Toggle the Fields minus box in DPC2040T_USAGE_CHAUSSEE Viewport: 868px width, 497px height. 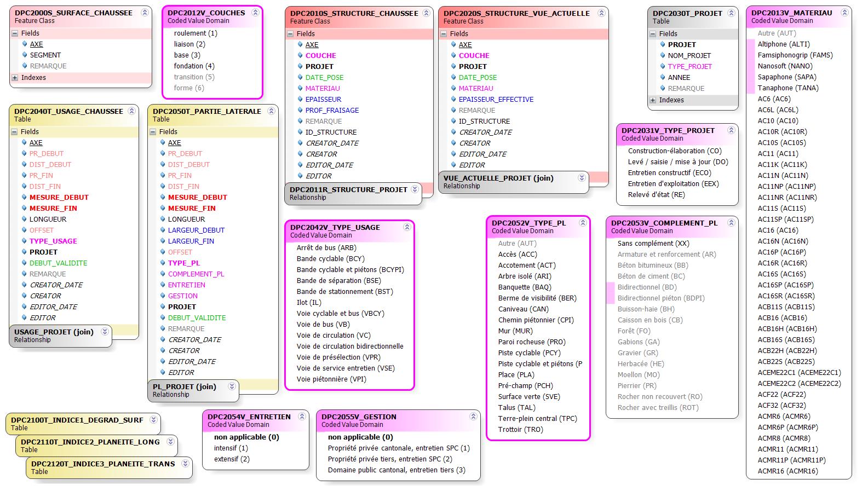(x=15, y=132)
